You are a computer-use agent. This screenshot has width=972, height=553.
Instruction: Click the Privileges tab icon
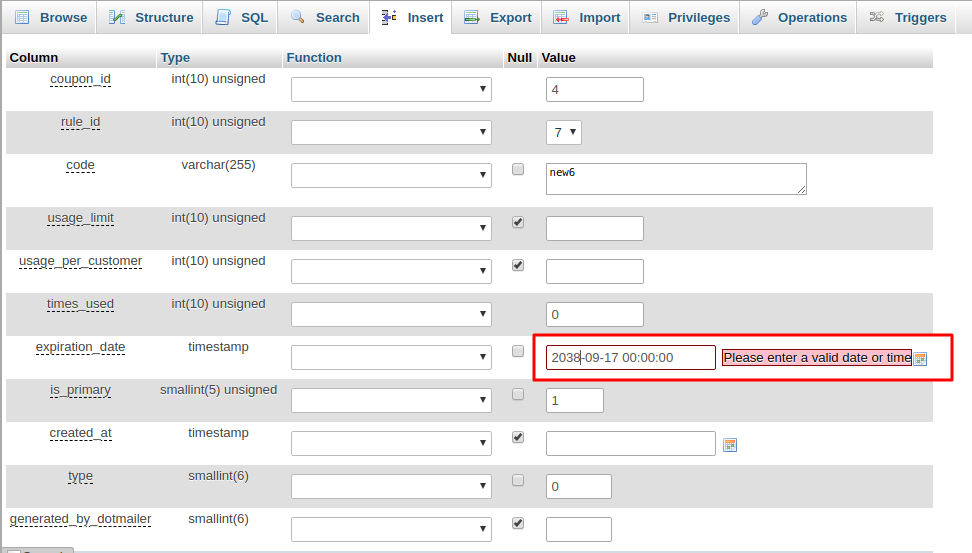(x=650, y=17)
